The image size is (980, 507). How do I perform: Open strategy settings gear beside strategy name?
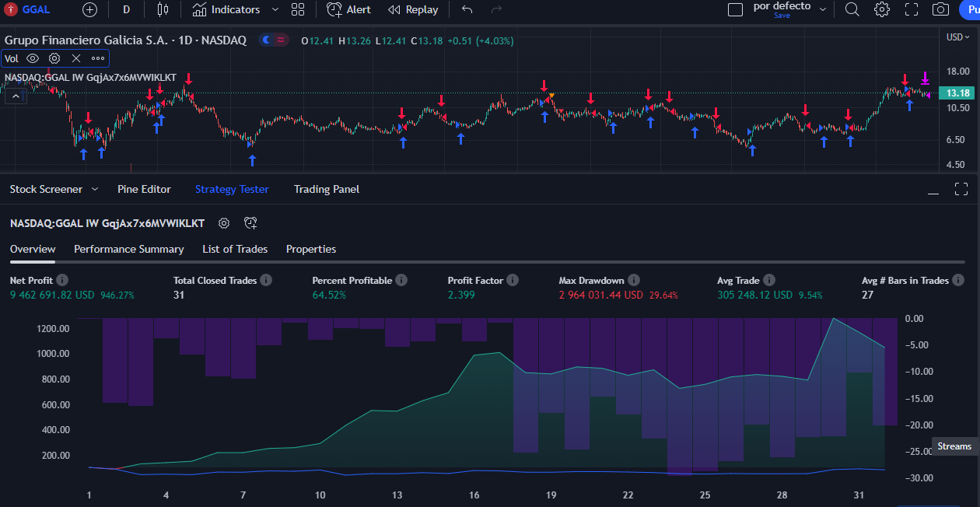click(x=224, y=223)
